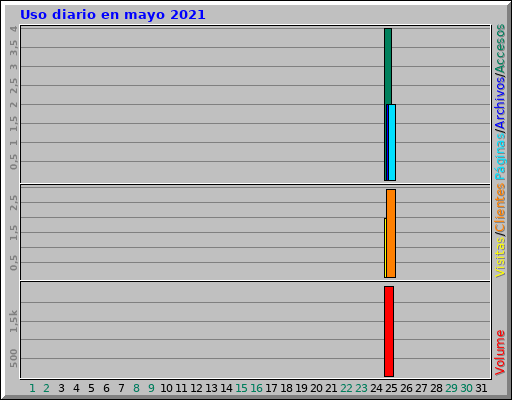
Task: Click day 9 on the x-axis
Action: pos(151,388)
